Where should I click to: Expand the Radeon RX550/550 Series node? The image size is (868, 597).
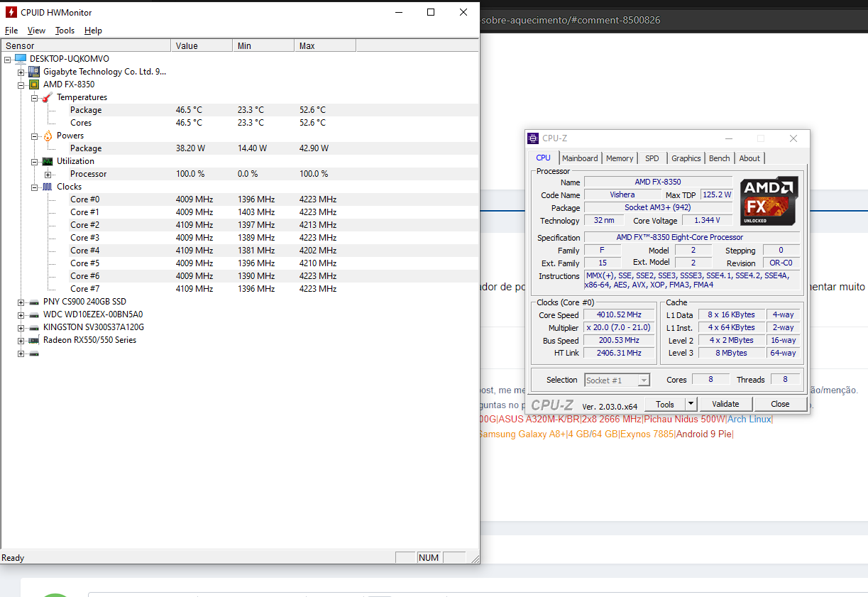[21, 340]
